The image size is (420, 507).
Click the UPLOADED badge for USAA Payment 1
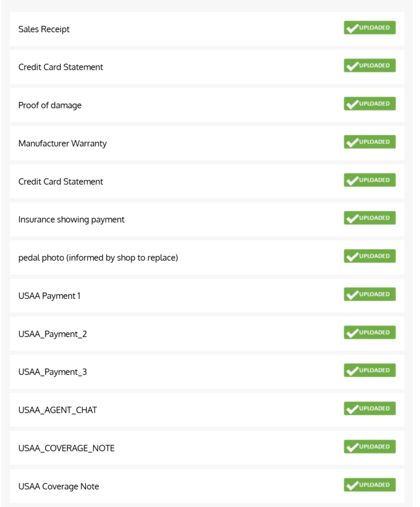pos(370,295)
